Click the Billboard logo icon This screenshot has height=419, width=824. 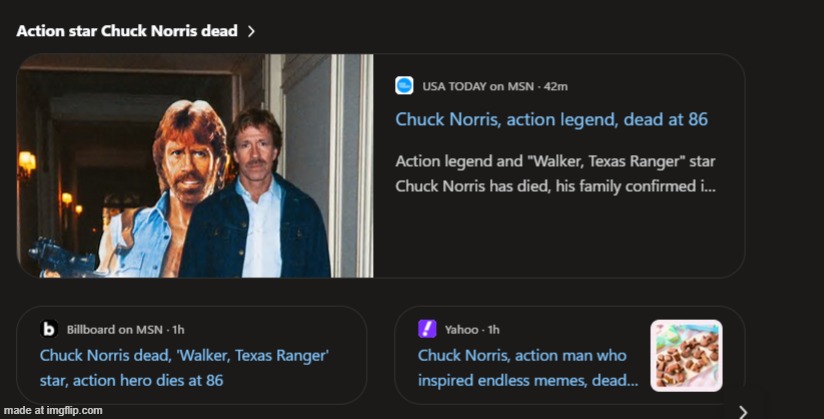pos(49,329)
